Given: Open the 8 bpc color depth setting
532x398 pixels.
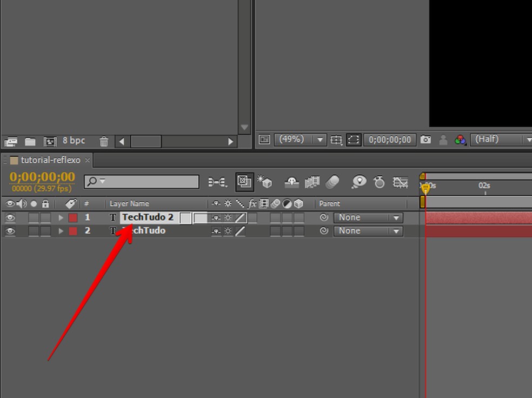Looking at the screenshot, I should pyautogui.click(x=74, y=141).
